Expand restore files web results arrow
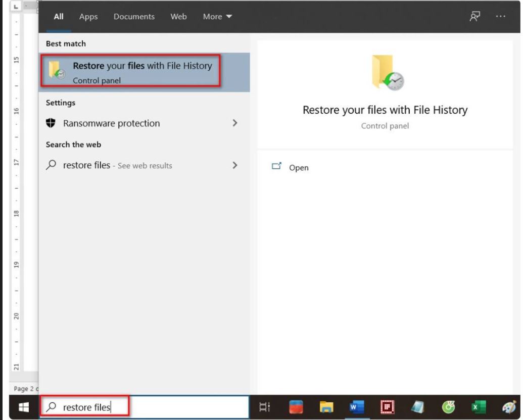The width and height of the screenshot is (523, 420). [234, 165]
